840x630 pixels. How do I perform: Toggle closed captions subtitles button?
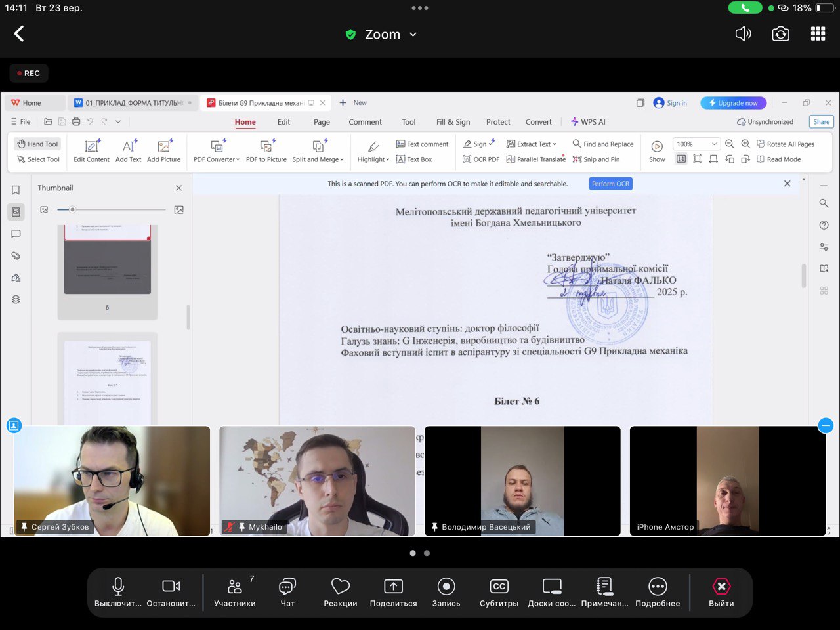click(x=499, y=592)
